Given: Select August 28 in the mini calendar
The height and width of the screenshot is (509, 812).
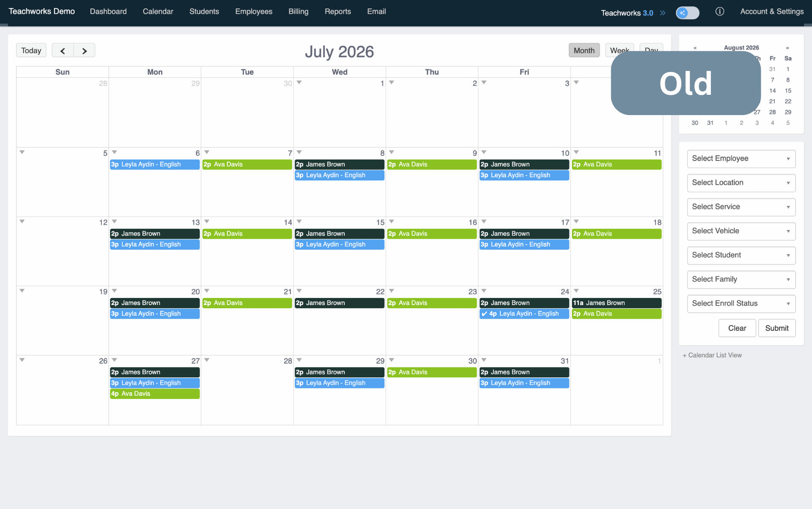Looking at the screenshot, I should [772, 112].
